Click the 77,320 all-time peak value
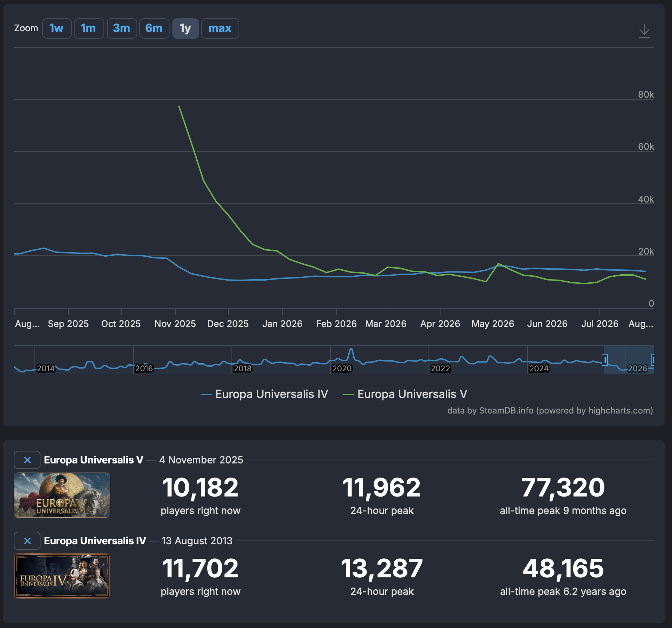Image resolution: width=672 pixels, height=628 pixels. (563, 488)
